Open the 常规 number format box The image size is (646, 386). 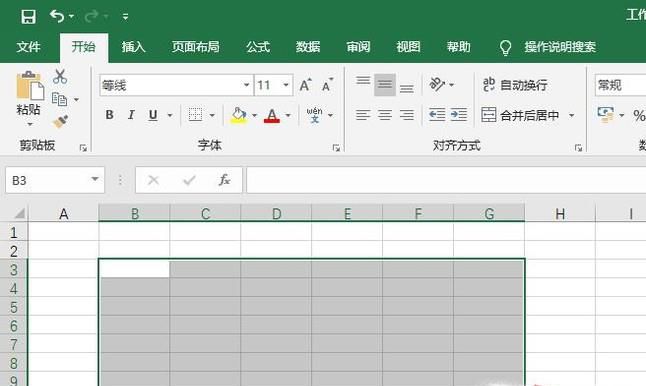coord(620,85)
